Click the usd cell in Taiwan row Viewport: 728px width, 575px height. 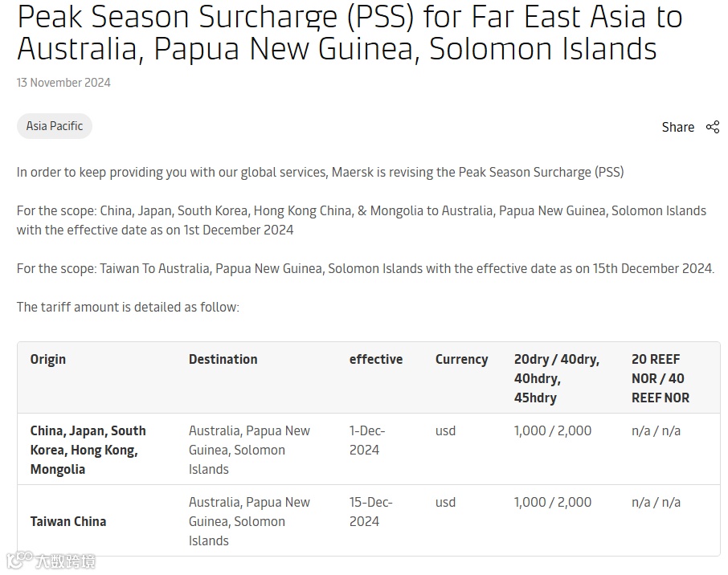tap(446, 502)
